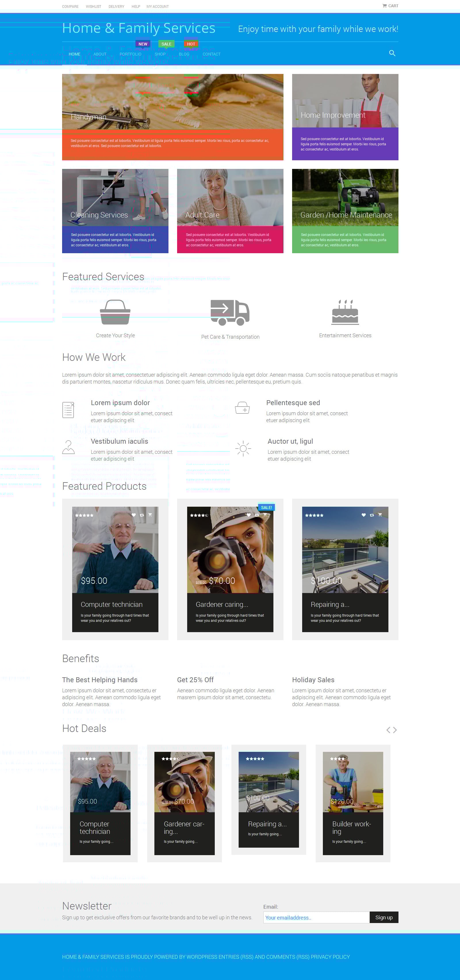This screenshot has width=460, height=980.
Task: Open the My Account link in top bar
Action: tap(157, 6)
